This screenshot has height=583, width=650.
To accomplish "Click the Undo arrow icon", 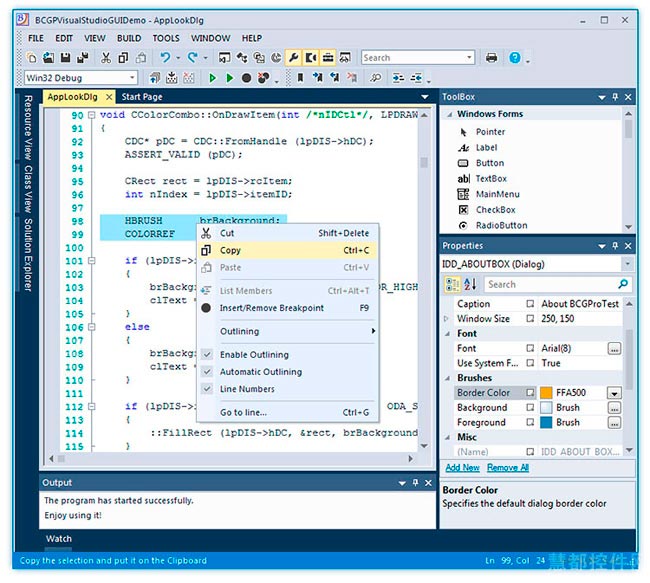I will coord(165,57).
